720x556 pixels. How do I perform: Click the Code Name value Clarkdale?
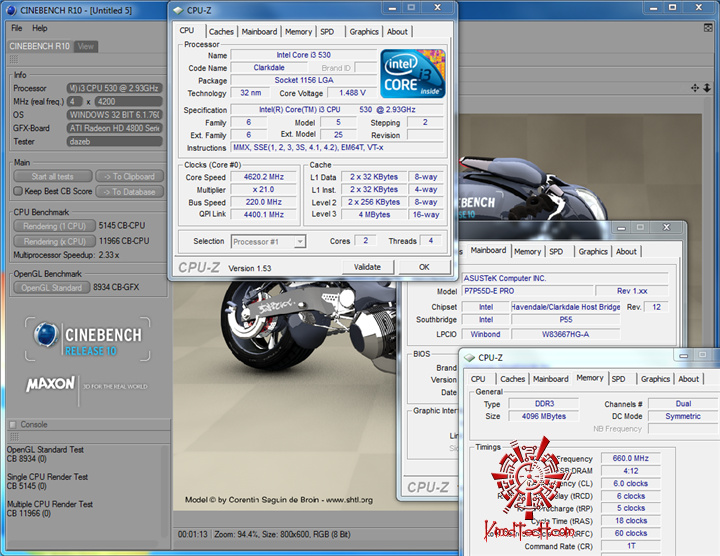[x=269, y=67]
